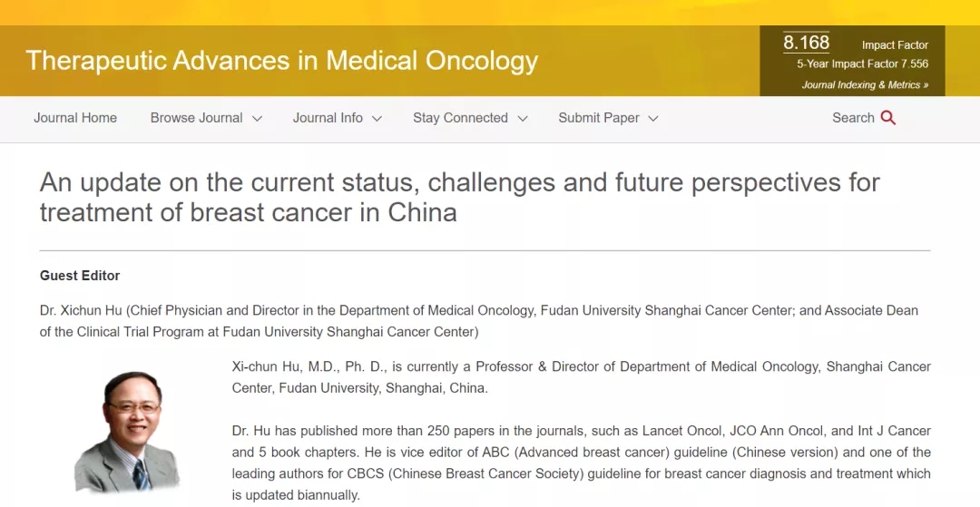Click the Stay Connected menu label
This screenshot has height=507, width=980.
[x=460, y=118]
